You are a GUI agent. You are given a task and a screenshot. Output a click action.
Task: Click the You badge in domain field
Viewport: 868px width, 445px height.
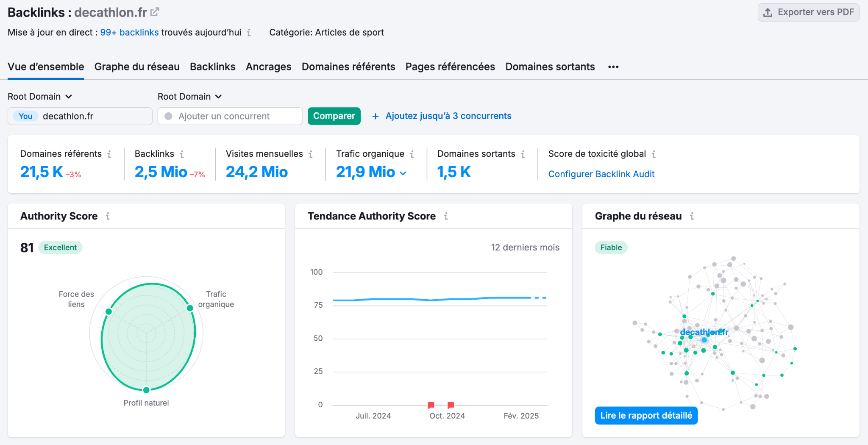point(25,116)
